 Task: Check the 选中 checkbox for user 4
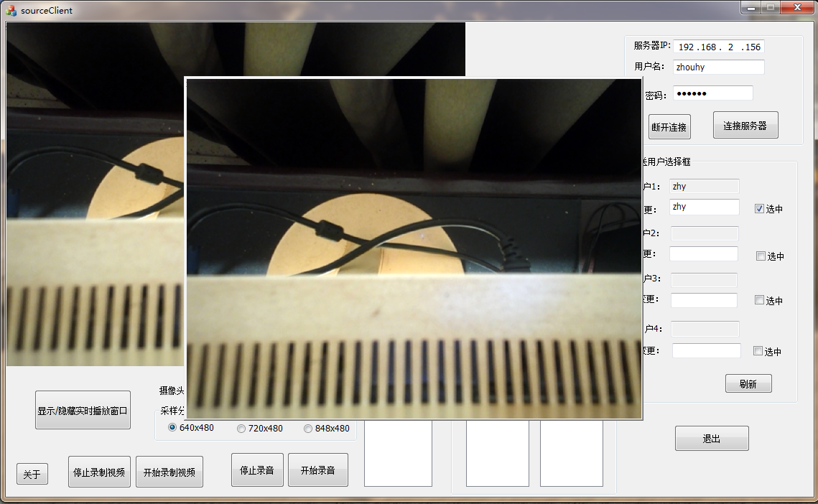[x=758, y=351]
